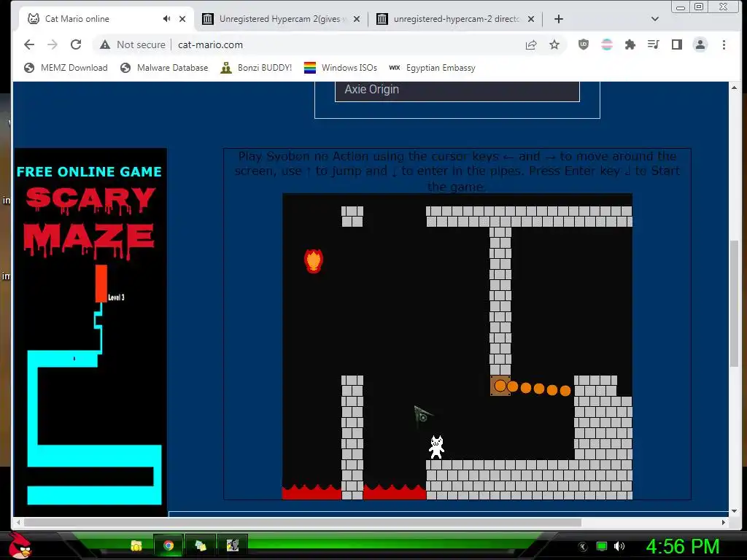
Task: Go back using the browser back arrow
Action: (29, 44)
